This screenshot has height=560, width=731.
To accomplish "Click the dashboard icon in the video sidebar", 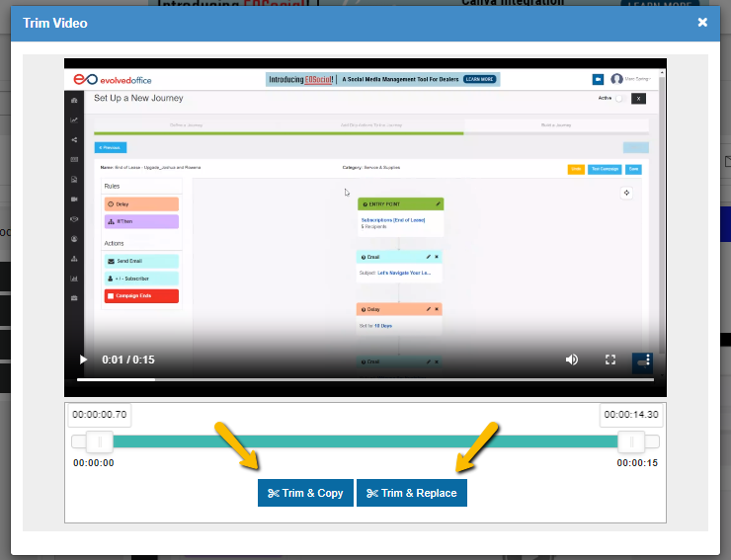I will click(74, 101).
